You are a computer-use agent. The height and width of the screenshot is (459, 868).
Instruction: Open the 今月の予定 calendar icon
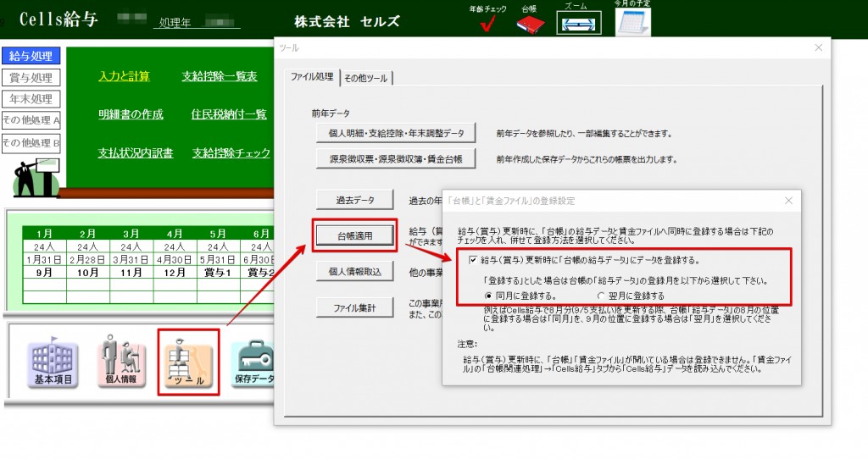tap(632, 23)
